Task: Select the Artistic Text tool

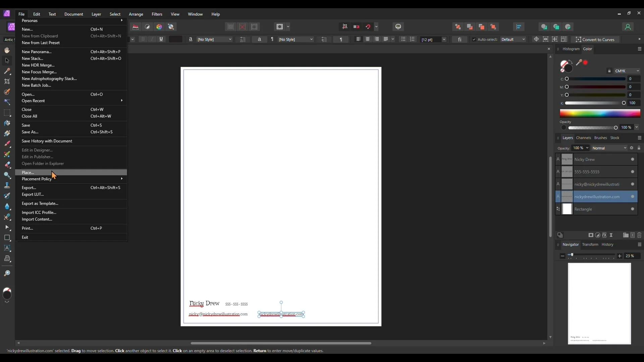Action: (7, 248)
